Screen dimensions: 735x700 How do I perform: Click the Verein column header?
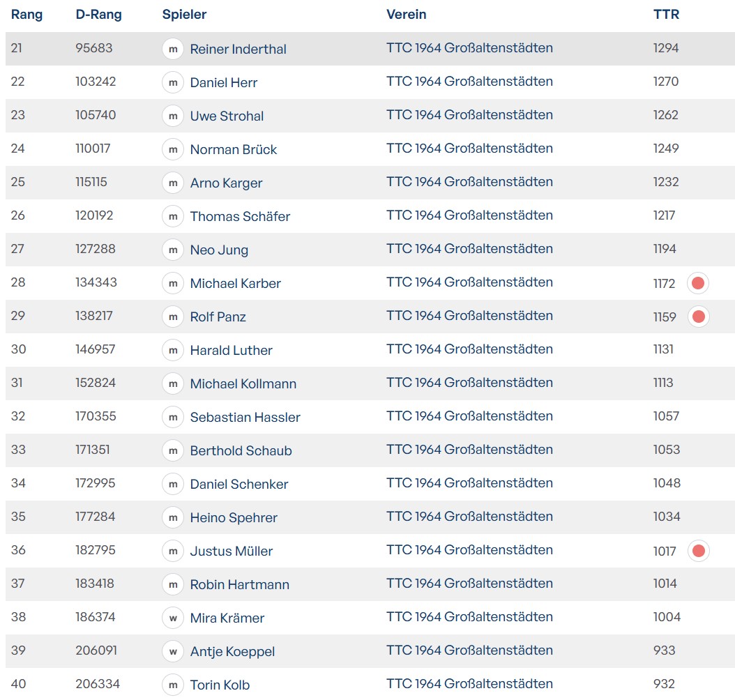click(406, 15)
